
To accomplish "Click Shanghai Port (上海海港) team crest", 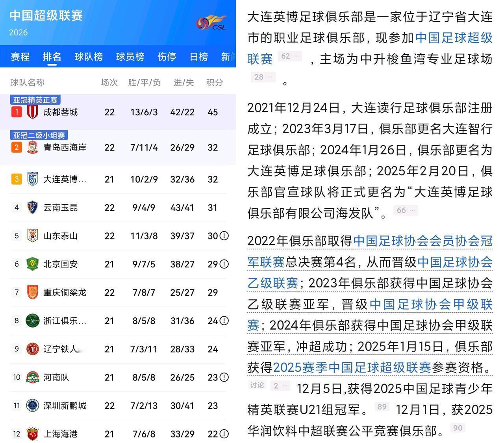I will [x=32, y=434].
